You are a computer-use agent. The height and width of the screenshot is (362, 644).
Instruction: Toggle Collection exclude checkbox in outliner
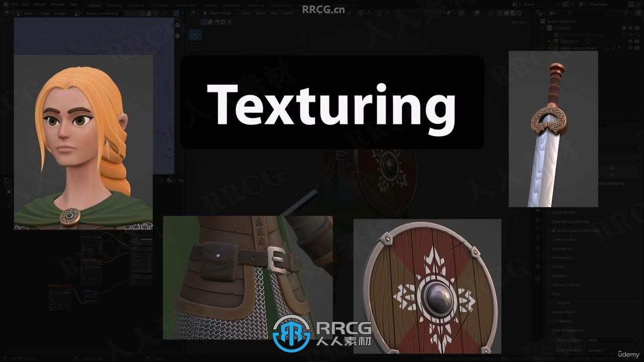624,28
